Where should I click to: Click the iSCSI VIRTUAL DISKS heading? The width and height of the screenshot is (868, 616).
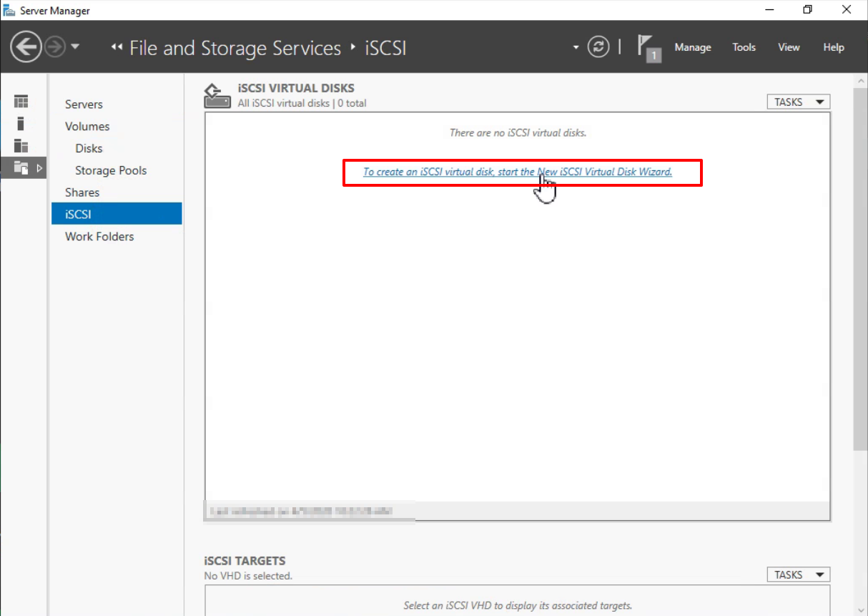(x=296, y=89)
